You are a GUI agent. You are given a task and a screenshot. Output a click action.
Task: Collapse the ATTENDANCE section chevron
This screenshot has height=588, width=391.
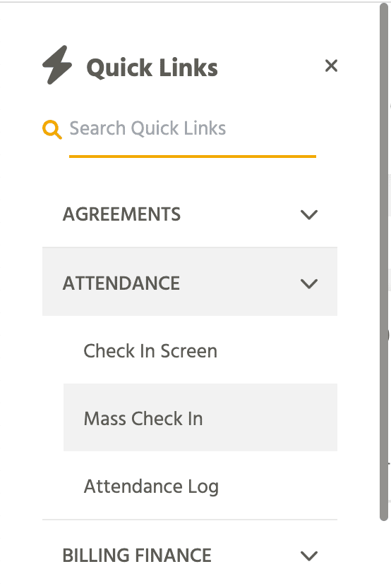tap(309, 283)
